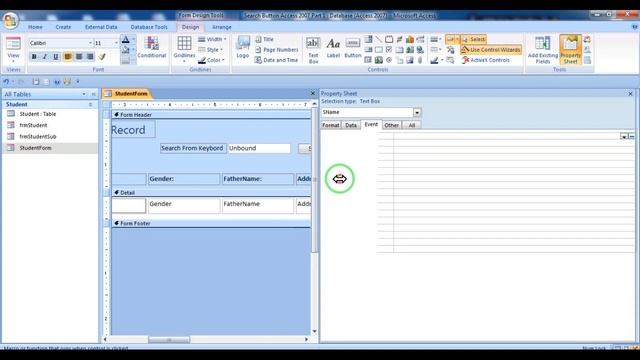Apply the Fill/Back Color swatch

coord(125,50)
